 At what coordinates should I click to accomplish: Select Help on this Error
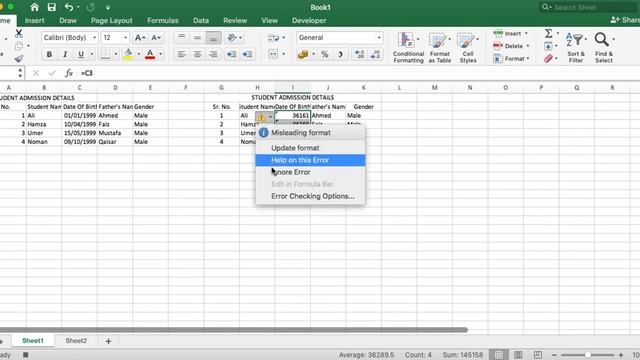(310, 160)
